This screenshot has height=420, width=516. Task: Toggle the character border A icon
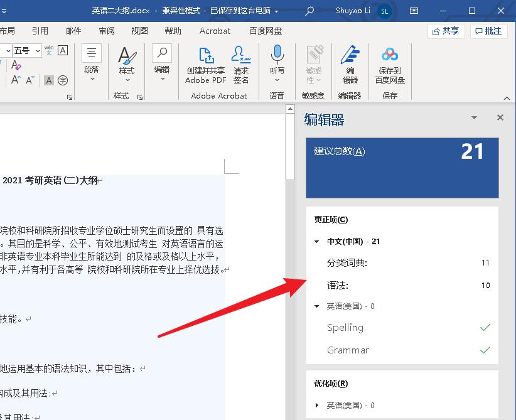click(62, 50)
